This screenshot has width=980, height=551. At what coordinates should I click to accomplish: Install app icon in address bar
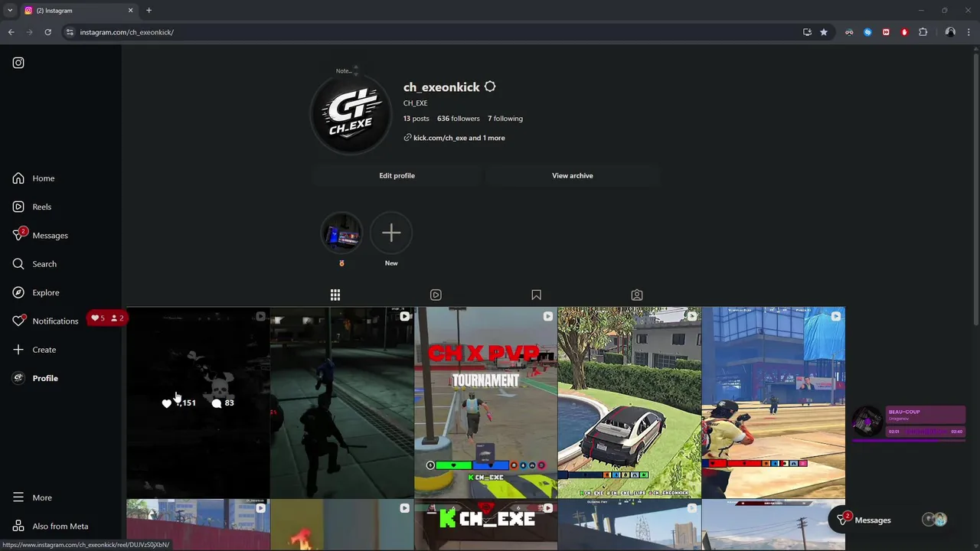807,32
